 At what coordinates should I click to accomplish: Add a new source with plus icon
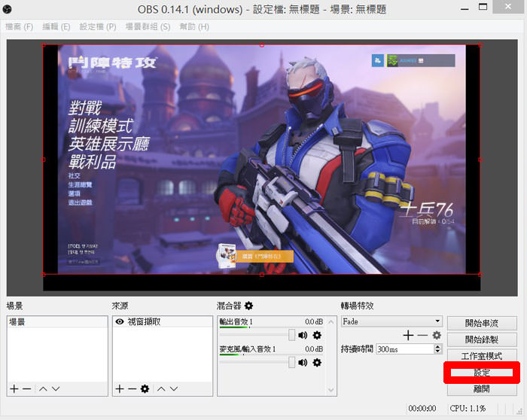coord(120,388)
